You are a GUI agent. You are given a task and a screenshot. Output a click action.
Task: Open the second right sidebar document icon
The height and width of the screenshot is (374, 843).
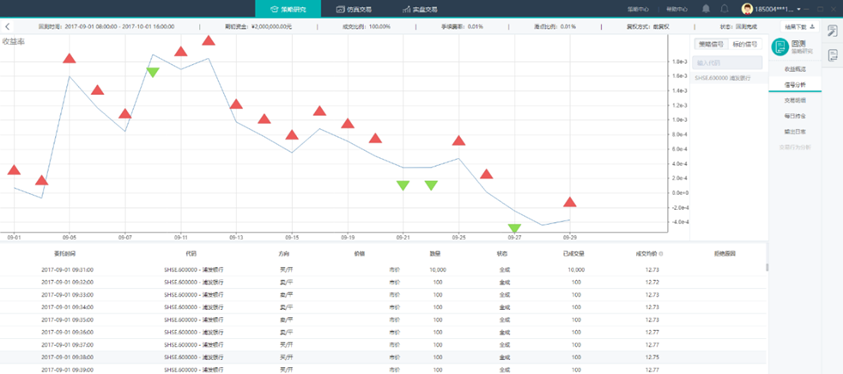(832, 55)
